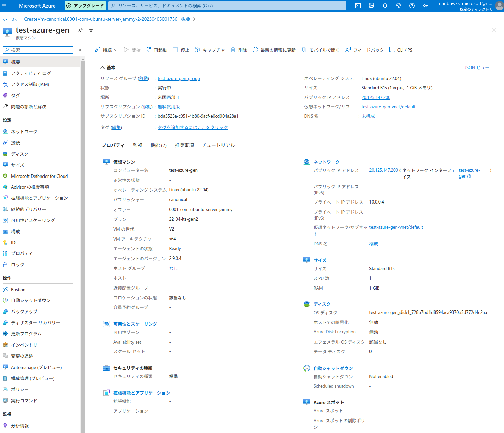Viewport: 504px width, 433px height.
Task: Open the Azure portal hamburger menu
Action: tap(4, 6)
